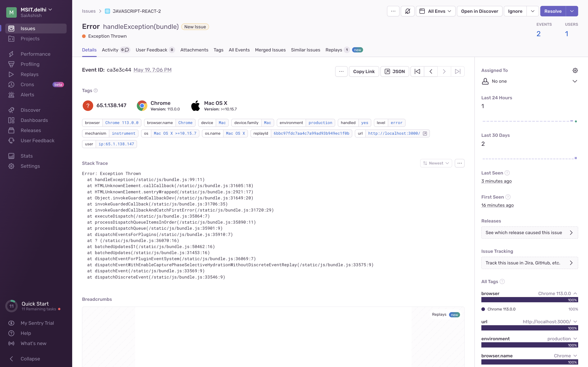Open the Merged Issues tab
The height and width of the screenshot is (367, 588).
(x=270, y=50)
